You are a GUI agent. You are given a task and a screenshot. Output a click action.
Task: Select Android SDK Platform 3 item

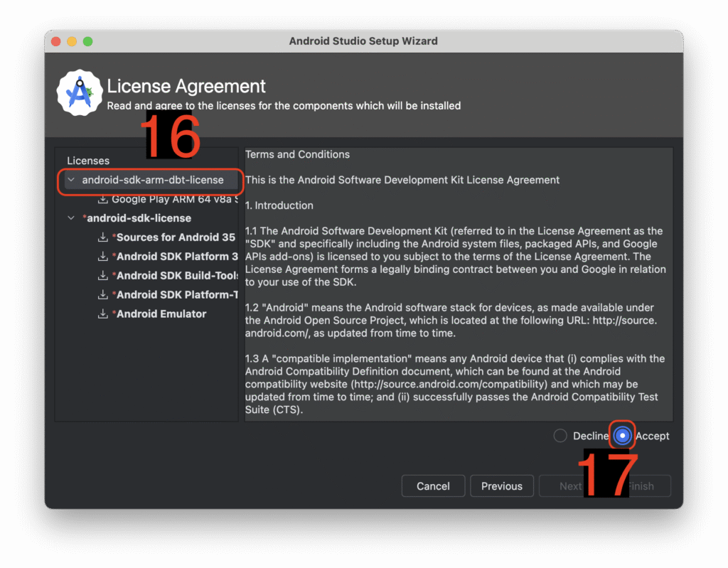[175, 257]
